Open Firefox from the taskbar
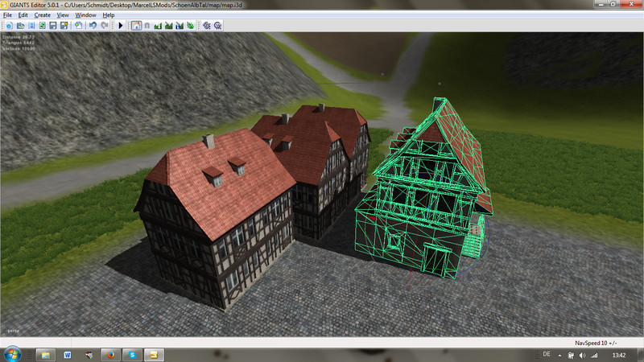 point(110,355)
